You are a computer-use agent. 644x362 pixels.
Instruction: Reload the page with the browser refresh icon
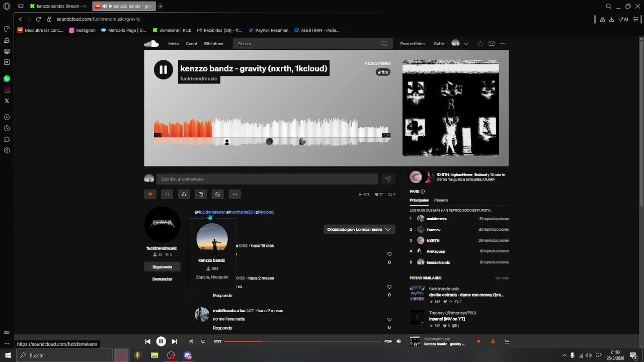pyautogui.click(x=38, y=19)
